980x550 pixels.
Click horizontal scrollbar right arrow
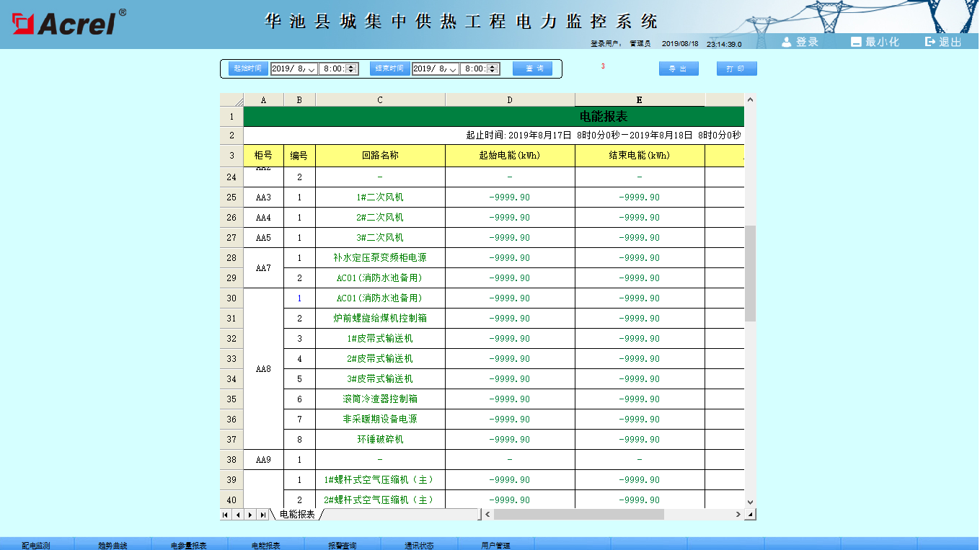738,515
